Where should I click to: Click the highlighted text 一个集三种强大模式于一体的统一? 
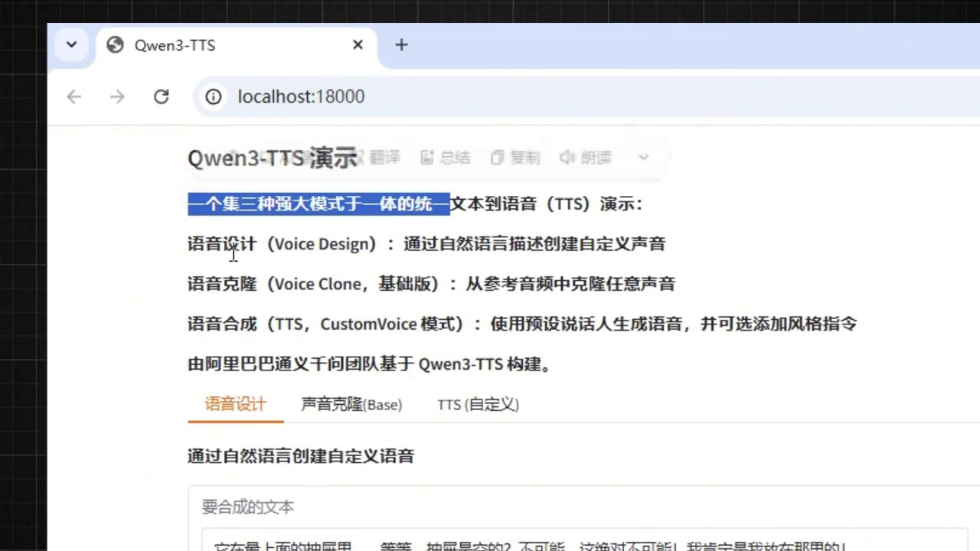pos(318,204)
